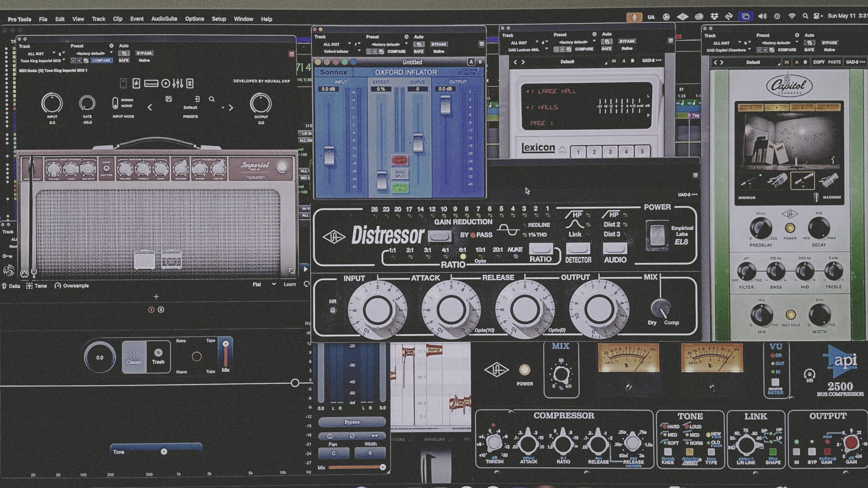Toggle the Distressor bypass button

[x=440, y=236]
